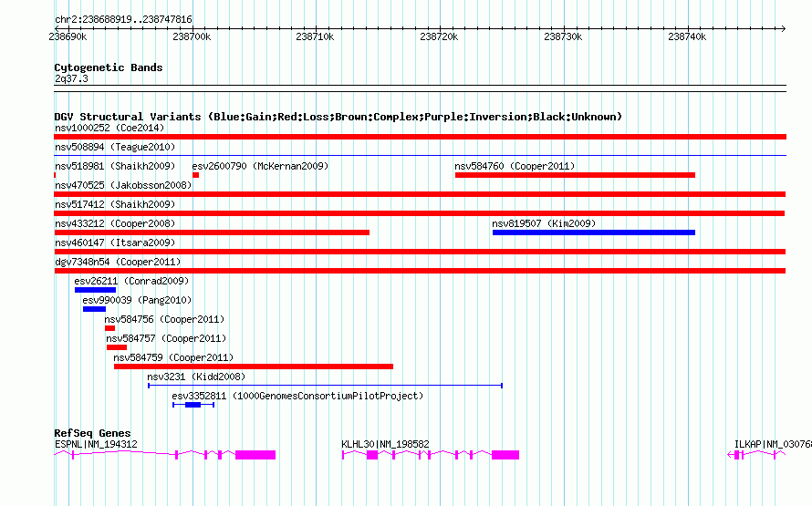Click the nsv433212 (Cooper2008) red bar
Viewport: 812px width, 506px height.
pos(212,232)
